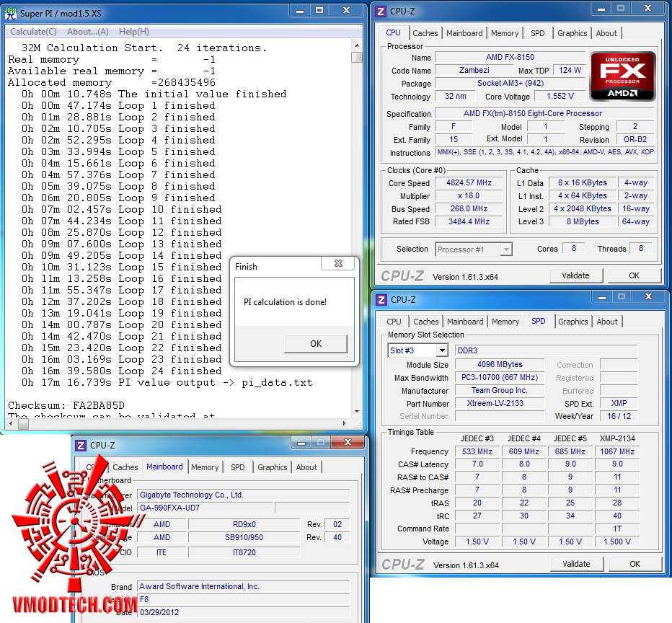Maximize the Super PI window
This screenshot has height=623, width=672.
coord(319,11)
